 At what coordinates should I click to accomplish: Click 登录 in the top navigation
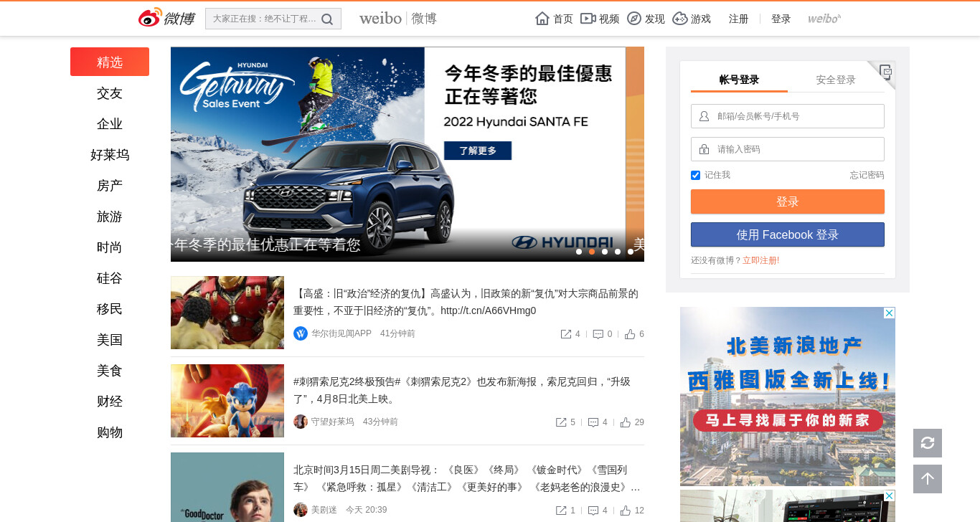tap(781, 19)
